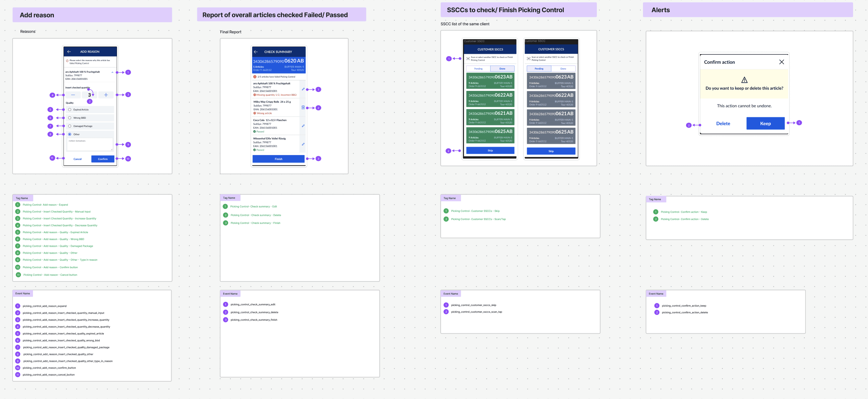868x399 pixels.
Task: Click pencil icon for Wiesenhof Eifix article
Action: [x=303, y=144]
